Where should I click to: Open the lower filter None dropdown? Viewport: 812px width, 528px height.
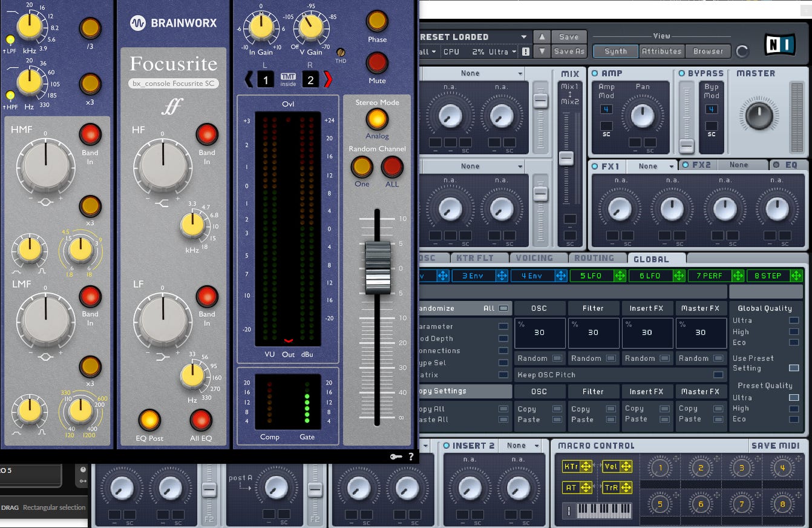click(473, 166)
